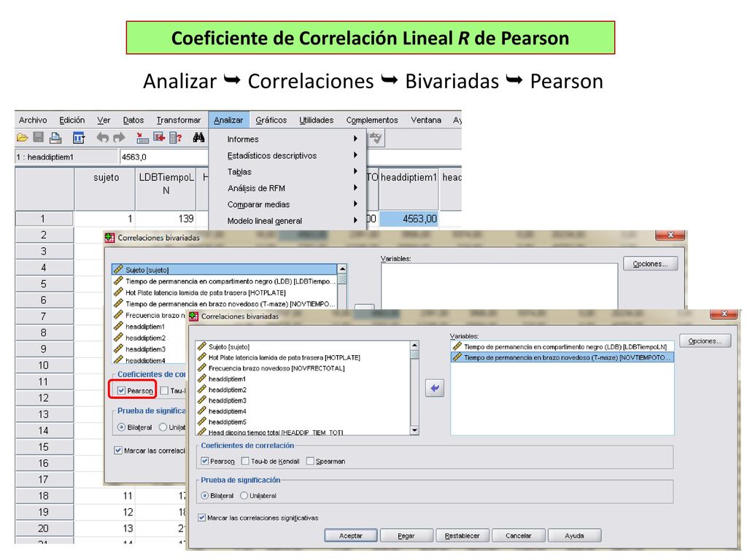
Task: Expand the Tablas submenu
Action: click(x=355, y=171)
